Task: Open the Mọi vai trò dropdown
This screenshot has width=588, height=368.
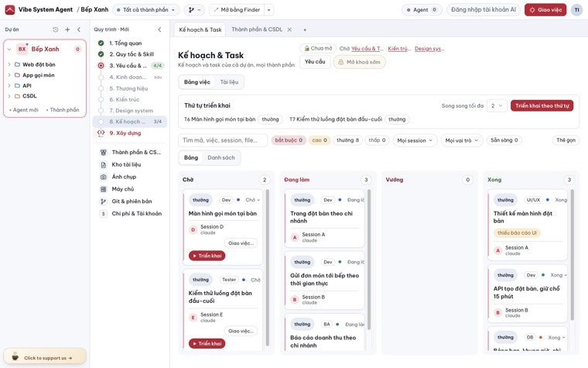Action: click(462, 140)
